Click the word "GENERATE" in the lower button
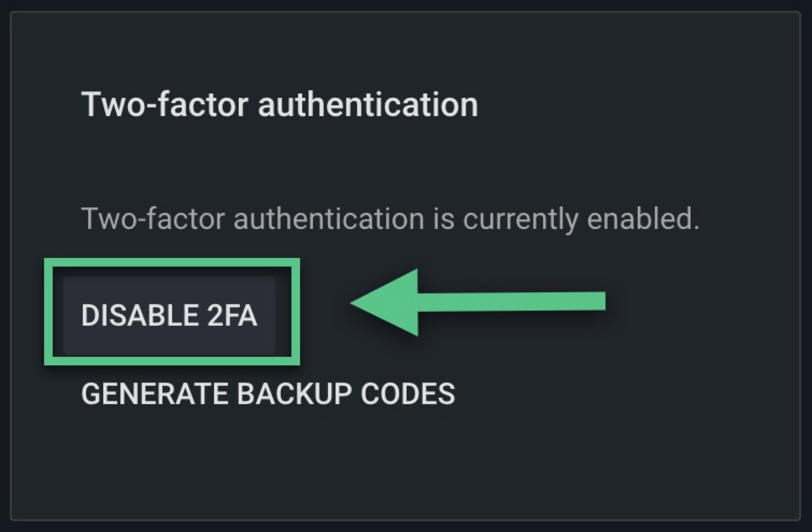Image resolution: width=812 pixels, height=532 pixels. [x=154, y=394]
